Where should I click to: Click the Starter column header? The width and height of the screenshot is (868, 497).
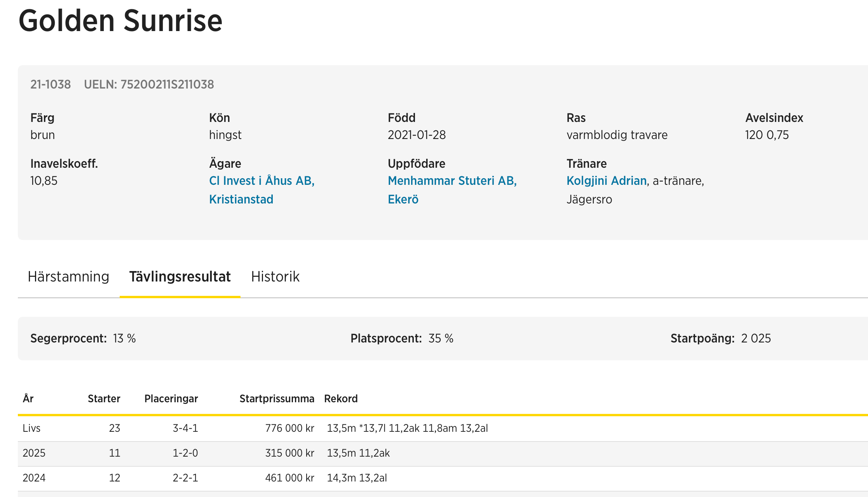tap(104, 399)
